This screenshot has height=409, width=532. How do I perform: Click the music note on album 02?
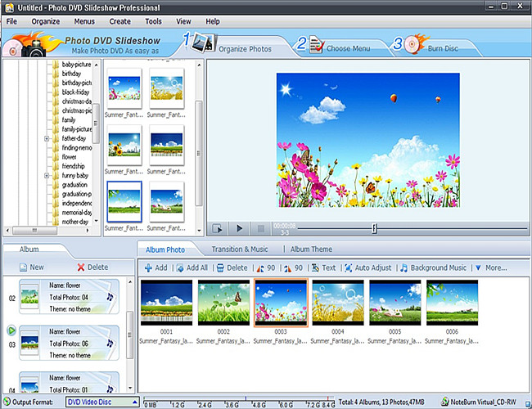[110, 297]
